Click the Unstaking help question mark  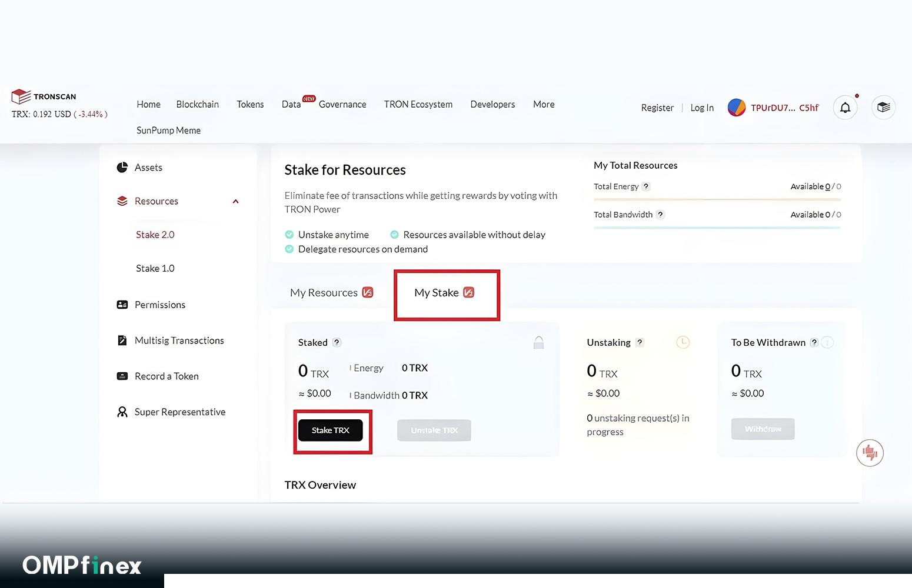640,342
